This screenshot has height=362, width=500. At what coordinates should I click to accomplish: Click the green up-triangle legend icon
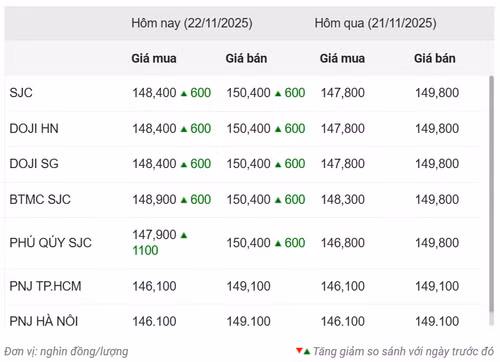coord(307,351)
